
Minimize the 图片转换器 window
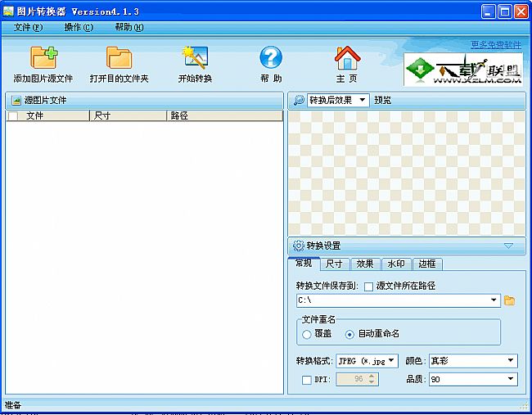489,12
